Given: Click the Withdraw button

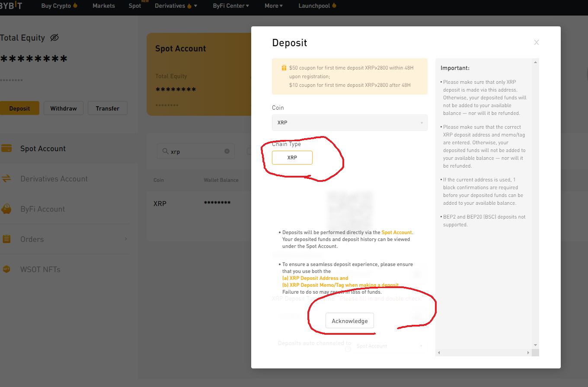Looking at the screenshot, I should pos(64,108).
